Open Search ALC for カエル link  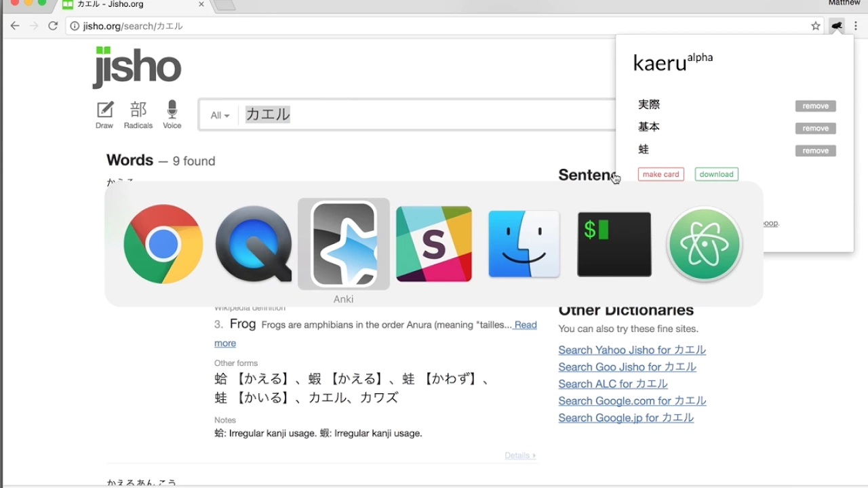click(613, 384)
